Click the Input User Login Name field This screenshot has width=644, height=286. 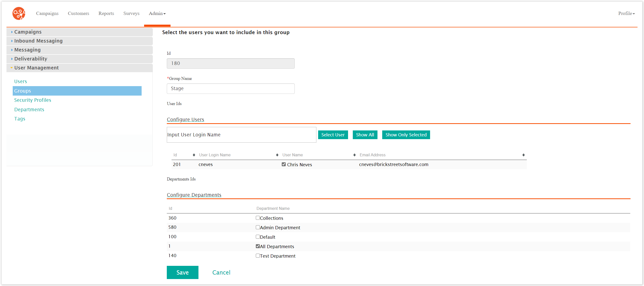(x=241, y=135)
